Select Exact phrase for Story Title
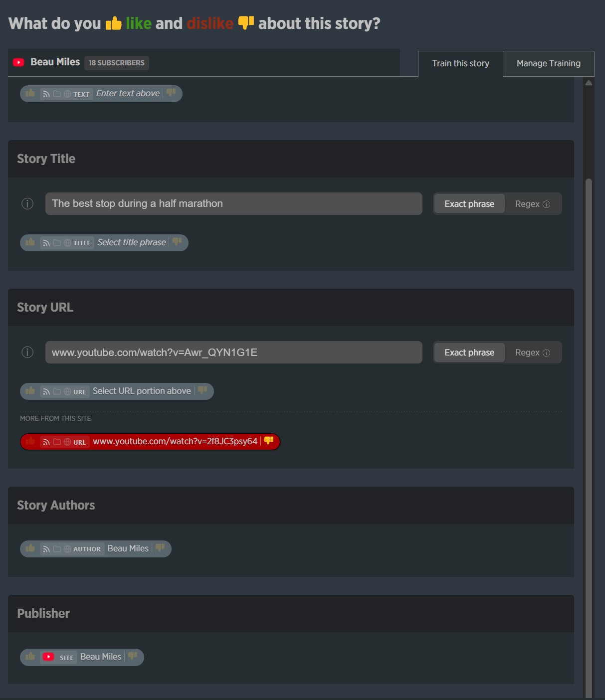 [469, 204]
